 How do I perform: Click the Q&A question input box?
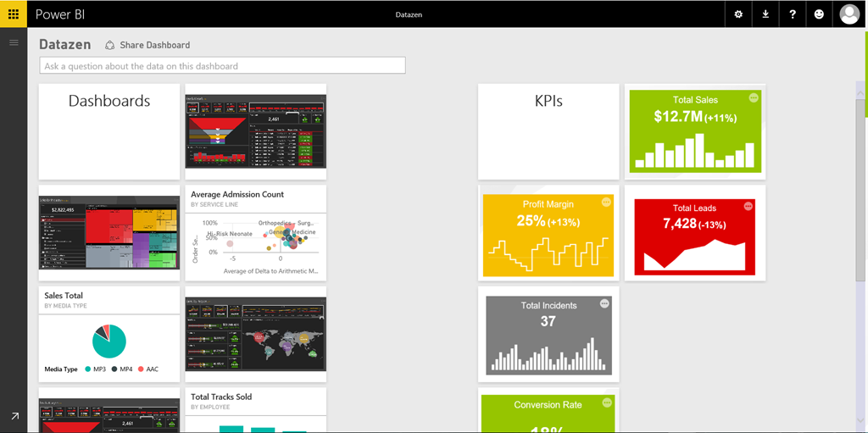(222, 66)
